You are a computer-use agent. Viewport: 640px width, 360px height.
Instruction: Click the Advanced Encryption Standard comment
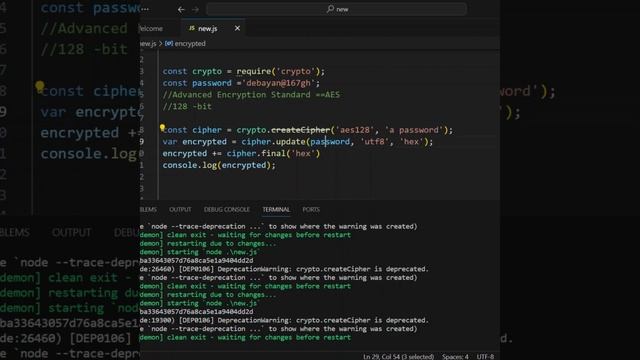pyautogui.click(x=251, y=95)
